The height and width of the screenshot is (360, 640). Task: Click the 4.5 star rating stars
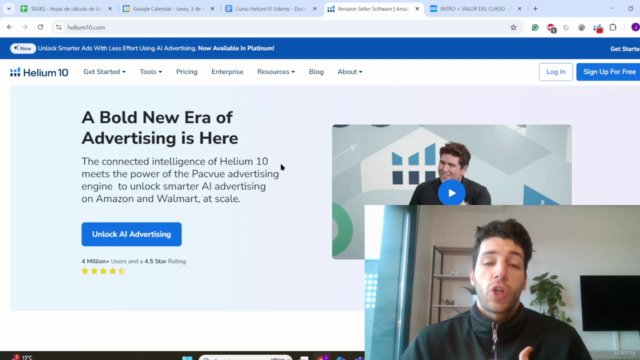coord(103,271)
